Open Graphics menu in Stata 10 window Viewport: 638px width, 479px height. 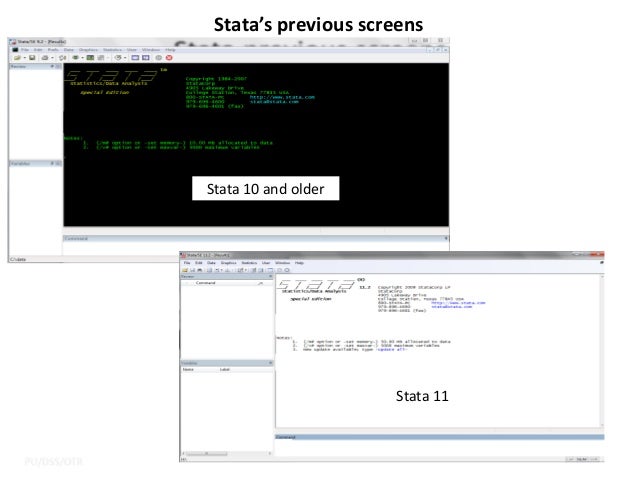tap(88, 50)
